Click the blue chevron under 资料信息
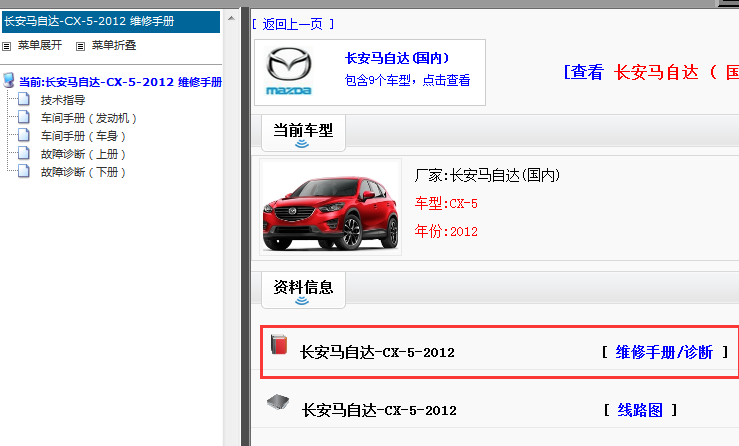 click(x=302, y=301)
